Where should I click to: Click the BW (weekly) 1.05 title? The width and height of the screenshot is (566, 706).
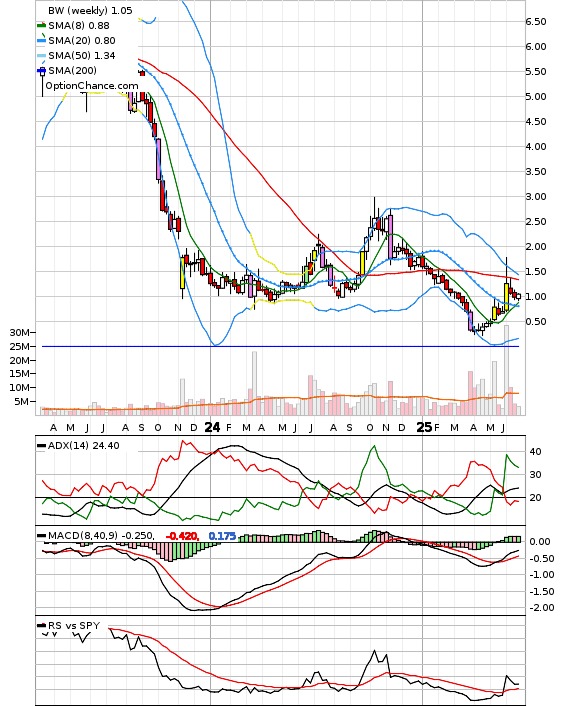pyautogui.click(x=90, y=10)
